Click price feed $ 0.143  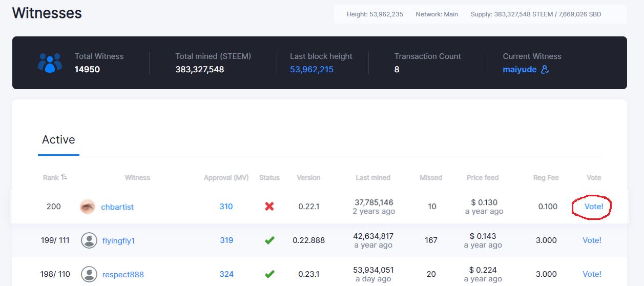pyautogui.click(x=483, y=236)
